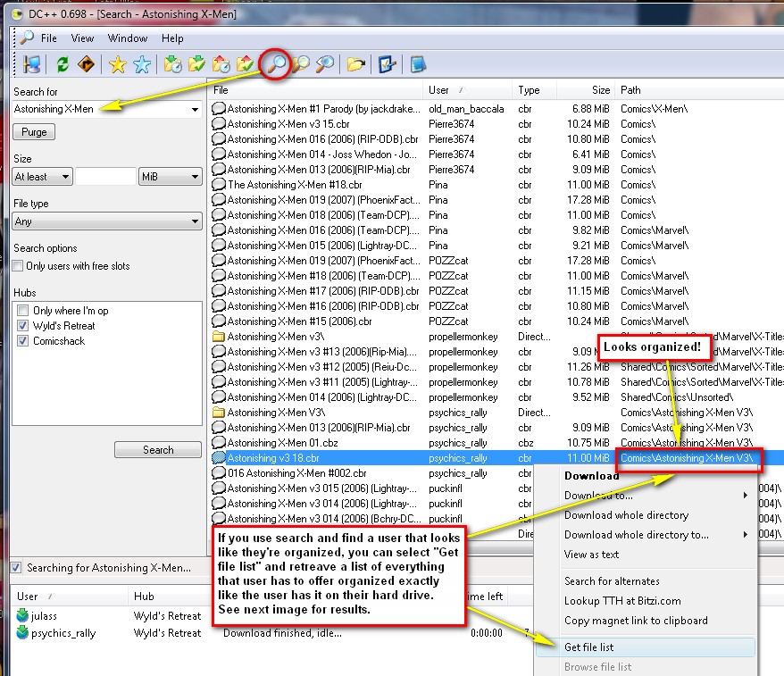Open Favorite Users blue star icon
Viewport: 784px width, 676px height.
(x=142, y=64)
